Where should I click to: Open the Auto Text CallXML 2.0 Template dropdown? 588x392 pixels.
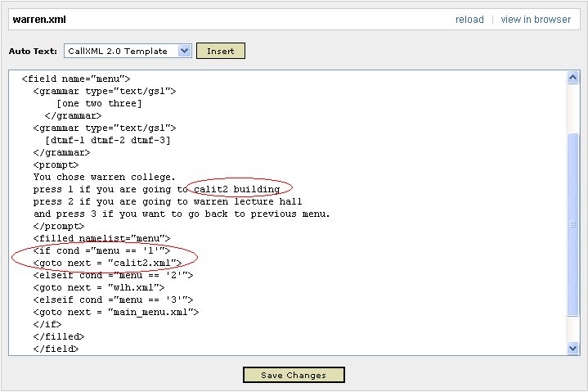coord(128,51)
